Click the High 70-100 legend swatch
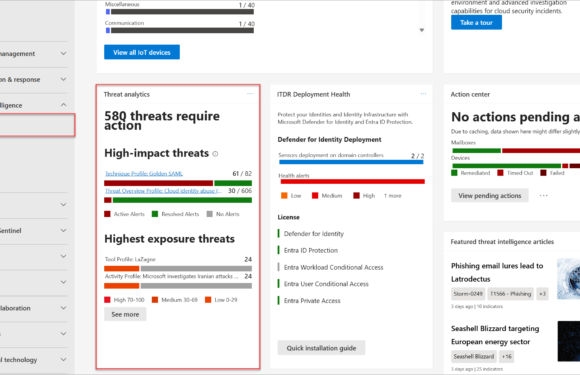The image size is (580, 375). (107, 300)
